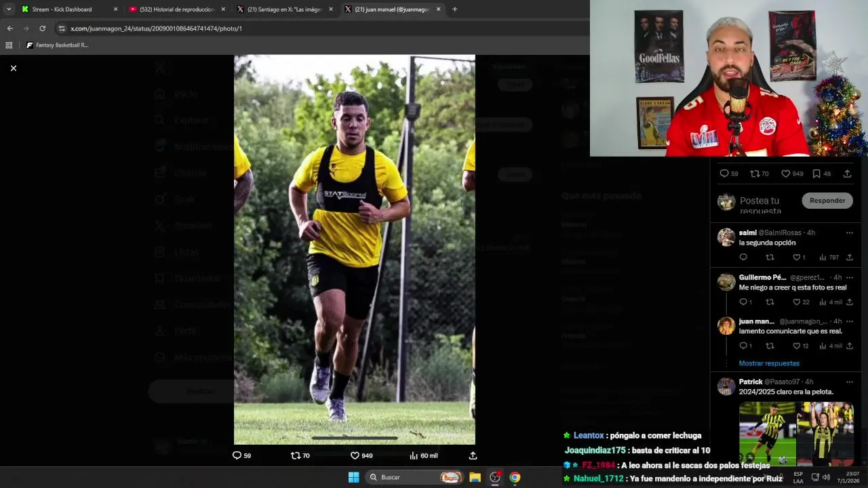The image size is (868, 488).
Task: Share juan man...'s reply
Action: click(849, 346)
